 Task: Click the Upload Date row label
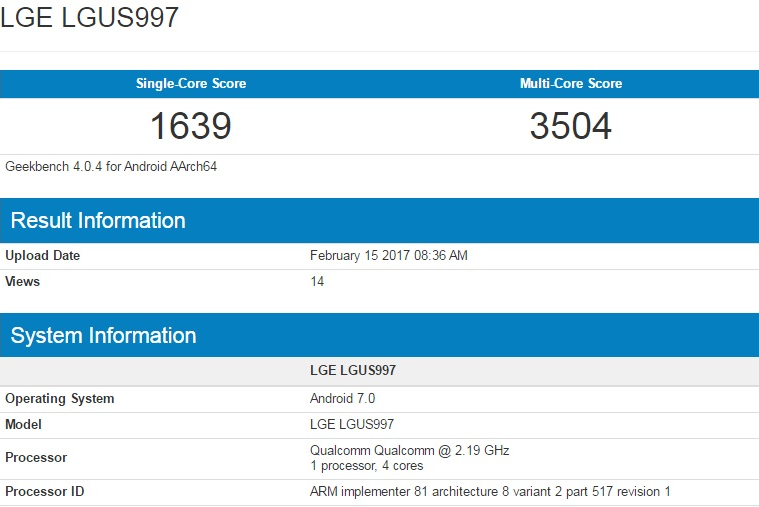(43, 256)
